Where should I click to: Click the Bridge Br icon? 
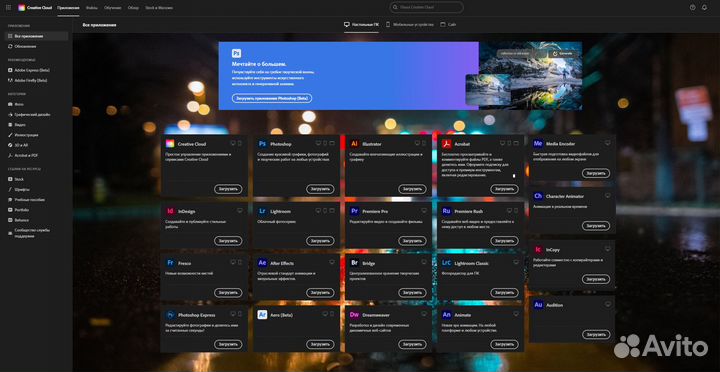point(354,263)
